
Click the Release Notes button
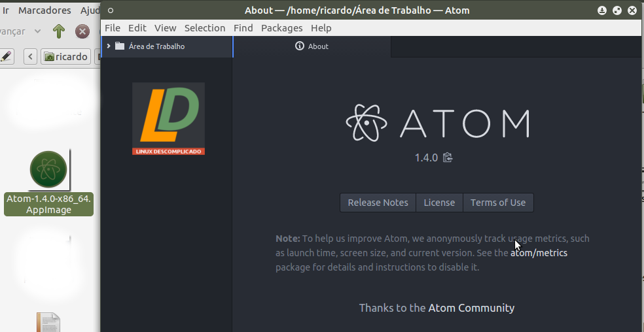pyautogui.click(x=378, y=203)
